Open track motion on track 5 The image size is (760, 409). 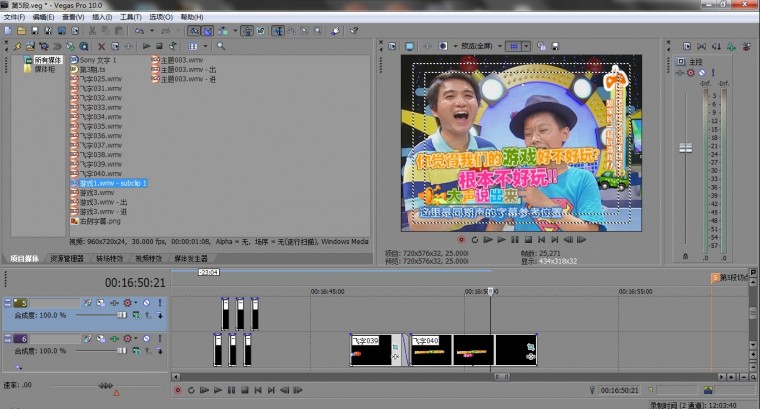point(100,302)
